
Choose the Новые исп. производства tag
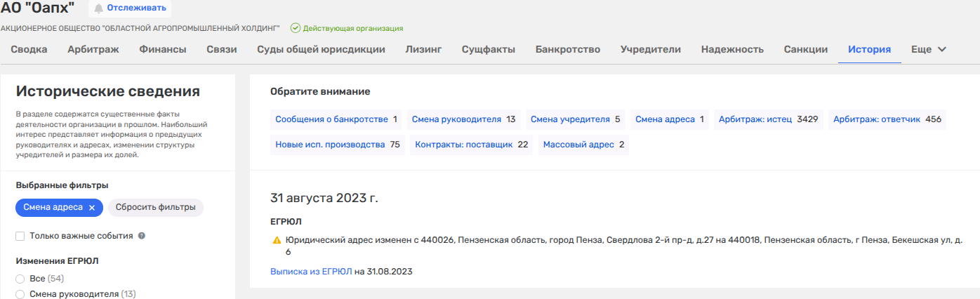click(x=337, y=145)
